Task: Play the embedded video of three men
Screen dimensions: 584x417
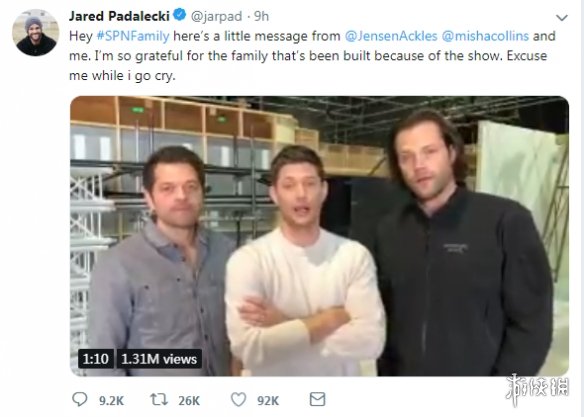Action: click(x=319, y=236)
